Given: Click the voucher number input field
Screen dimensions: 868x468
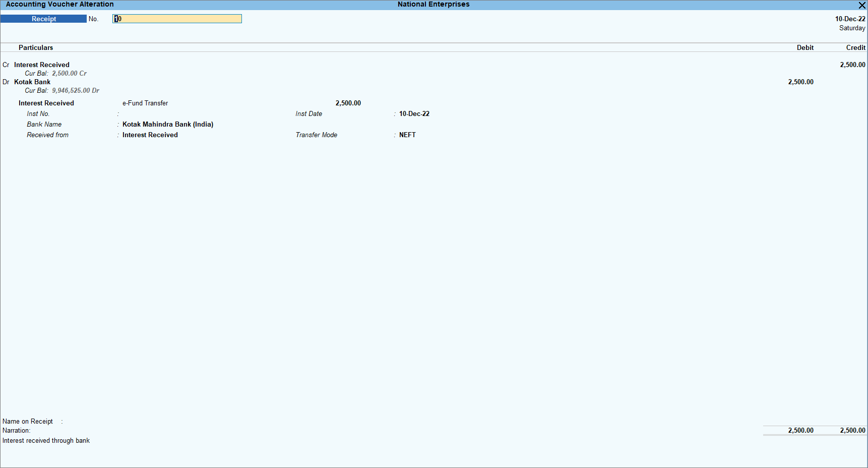Looking at the screenshot, I should pos(177,19).
